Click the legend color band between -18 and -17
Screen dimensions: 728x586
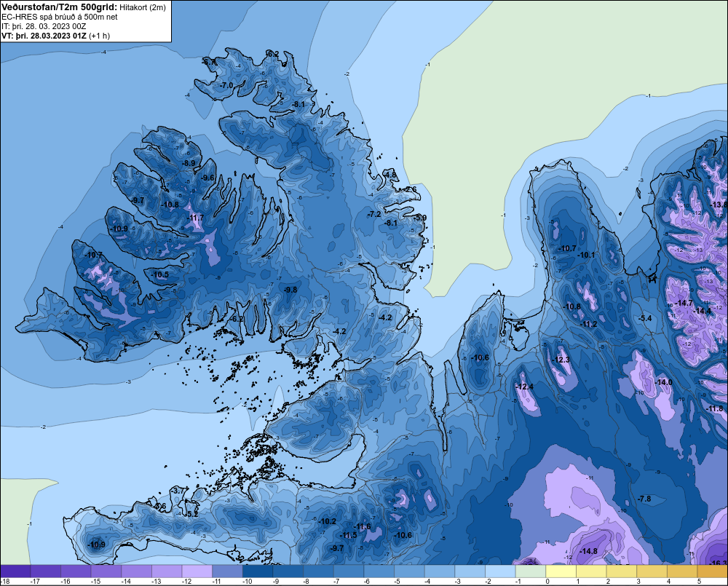[15, 571]
